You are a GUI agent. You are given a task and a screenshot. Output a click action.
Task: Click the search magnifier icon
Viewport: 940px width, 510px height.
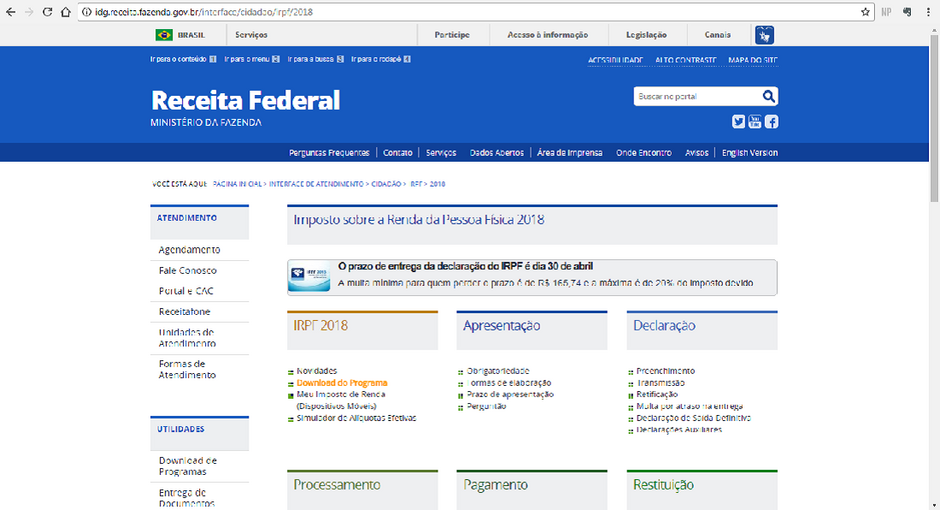768,97
